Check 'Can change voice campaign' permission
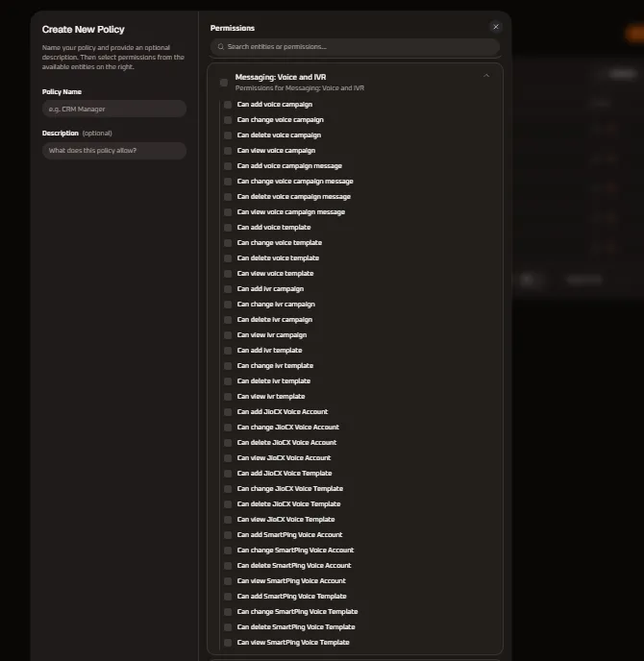The height and width of the screenshot is (661, 644). point(228,120)
